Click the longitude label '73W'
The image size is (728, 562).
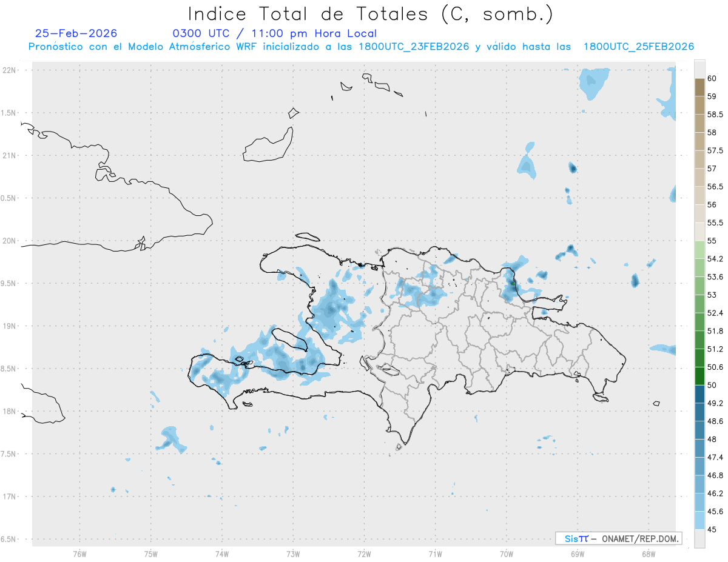click(x=293, y=554)
